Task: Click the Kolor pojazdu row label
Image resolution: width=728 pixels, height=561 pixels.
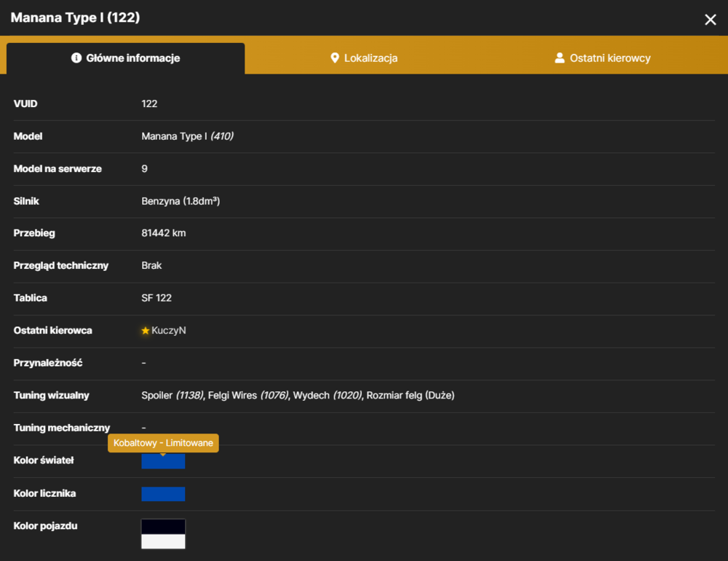Action: click(x=45, y=526)
